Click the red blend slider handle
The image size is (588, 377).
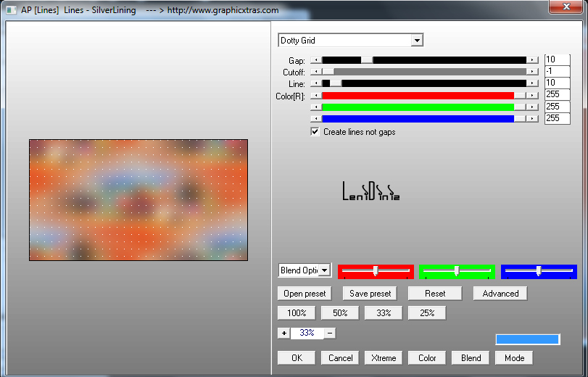(x=375, y=270)
